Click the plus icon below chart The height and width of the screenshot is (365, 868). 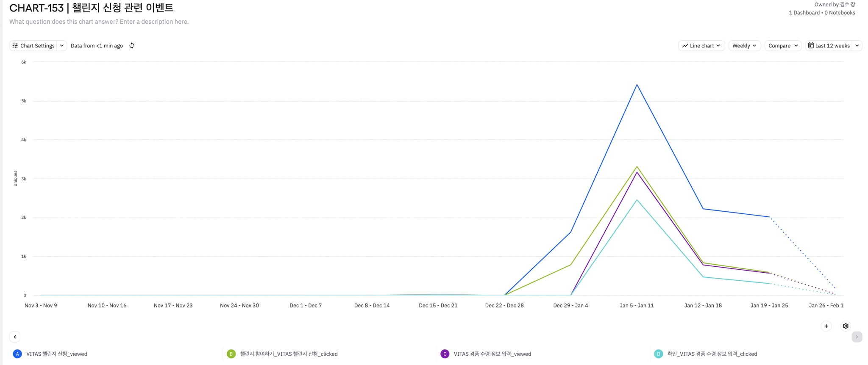point(826,326)
